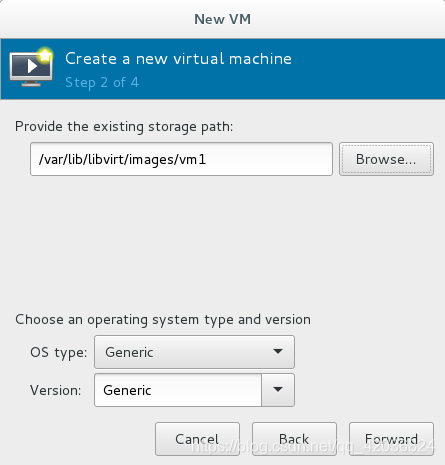Screen dimensions: 445x465
Task: Click the 'Step 2 of 4' text
Action: 102,82
